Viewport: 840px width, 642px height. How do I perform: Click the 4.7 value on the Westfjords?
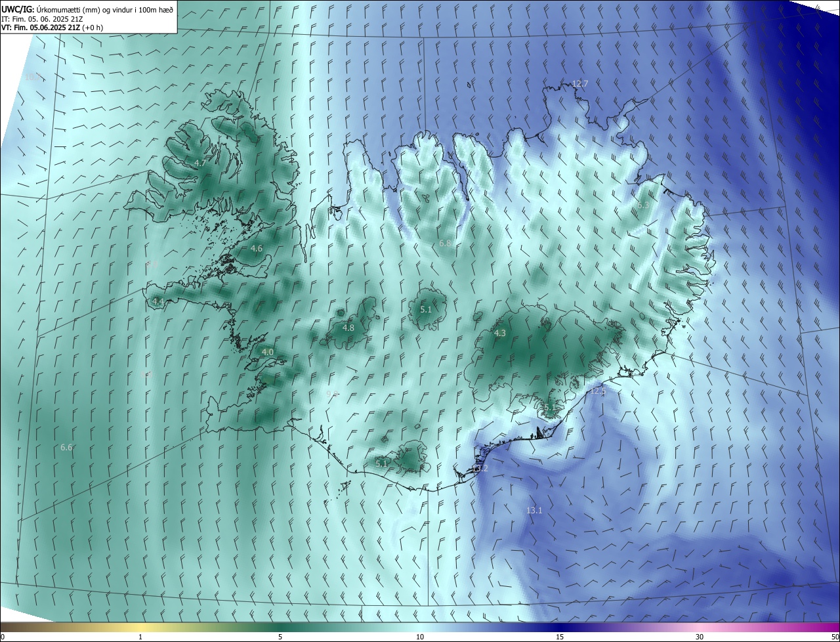click(201, 162)
